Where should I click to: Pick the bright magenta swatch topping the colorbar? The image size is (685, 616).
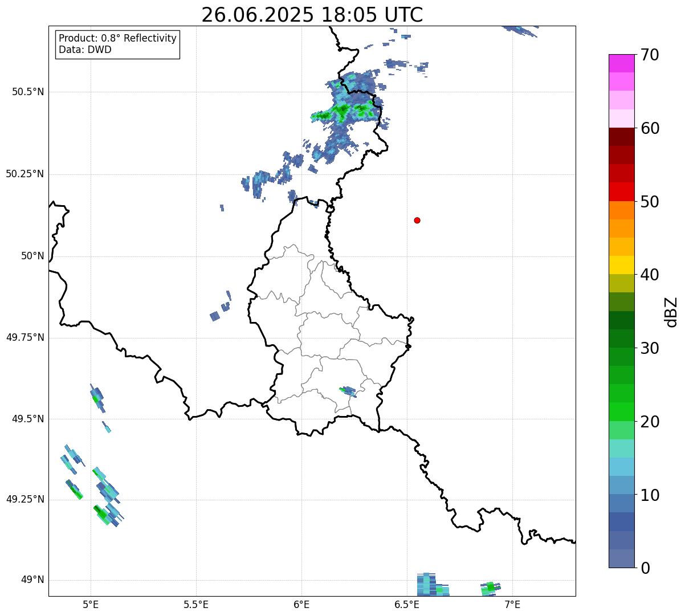[x=621, y=63]
